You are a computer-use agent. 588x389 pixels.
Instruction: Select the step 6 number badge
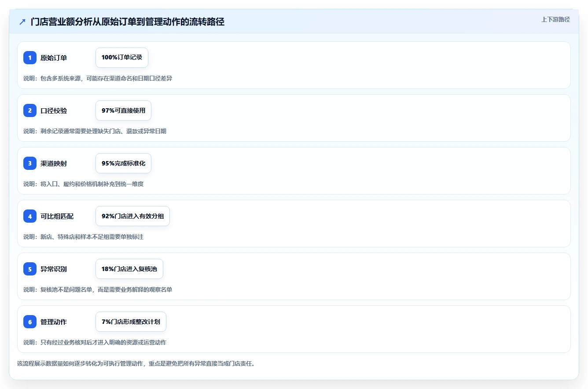pyautogui.click(x=30, y=322)
